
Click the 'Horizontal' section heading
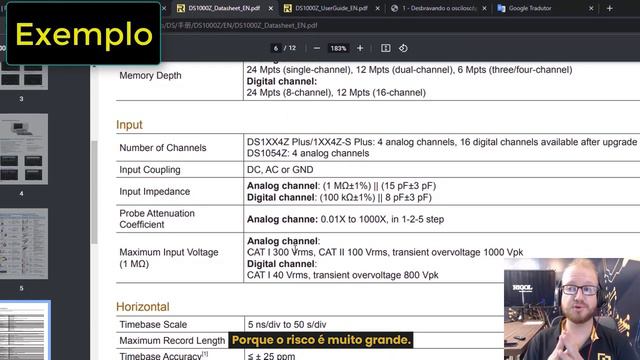point(142,307)
